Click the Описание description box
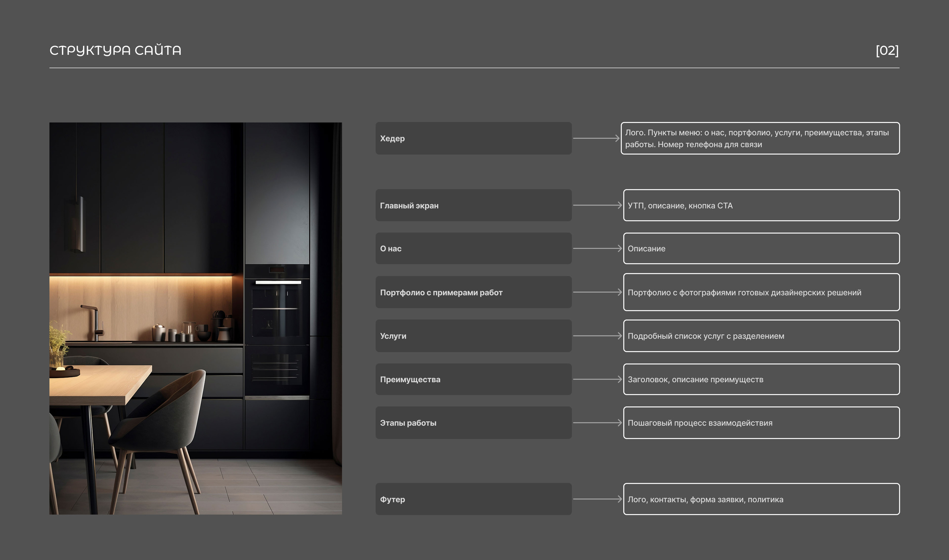Viewport: 949px width, 560px height. coord(761,249)
